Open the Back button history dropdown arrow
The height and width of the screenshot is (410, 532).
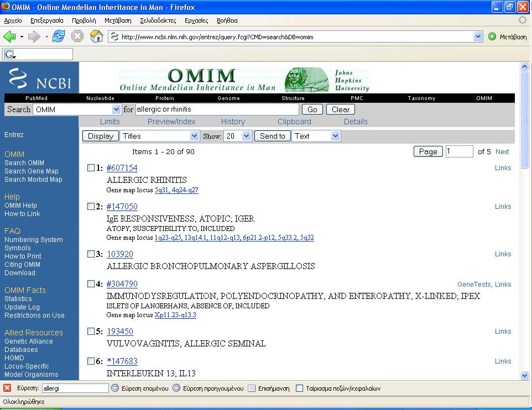[x=22, y=36]
